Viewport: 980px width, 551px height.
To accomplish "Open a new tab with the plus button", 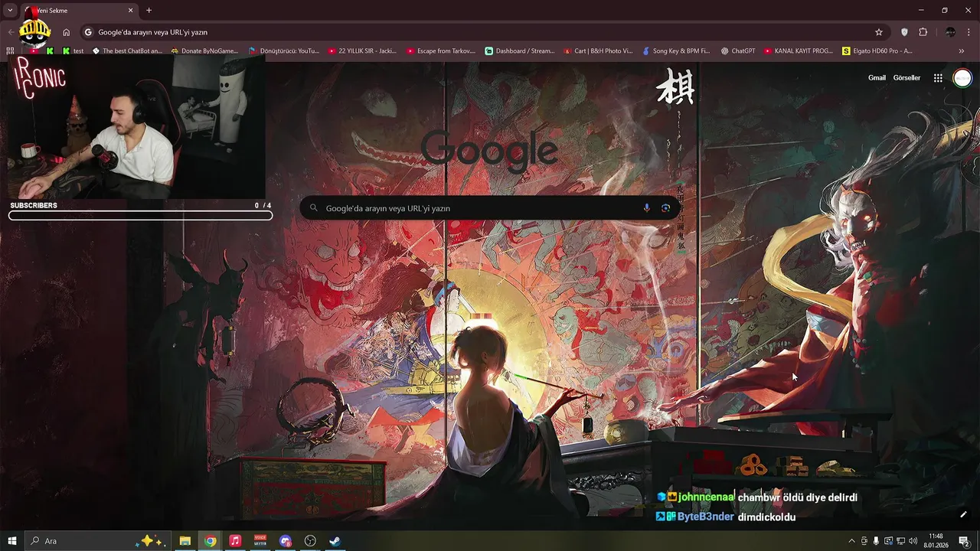I will click(x=149, y=11).
